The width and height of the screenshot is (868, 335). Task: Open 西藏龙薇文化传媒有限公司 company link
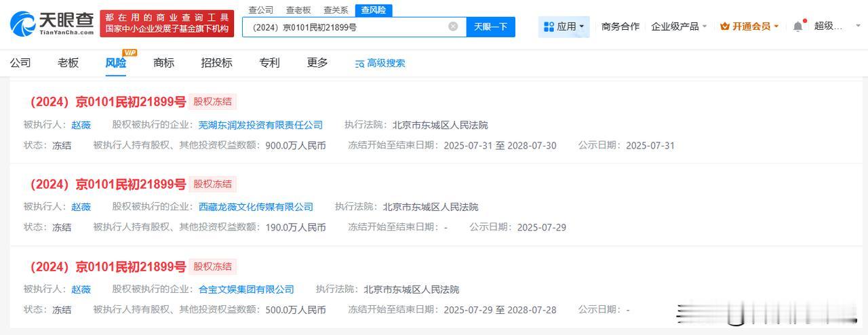click(256, 207)
